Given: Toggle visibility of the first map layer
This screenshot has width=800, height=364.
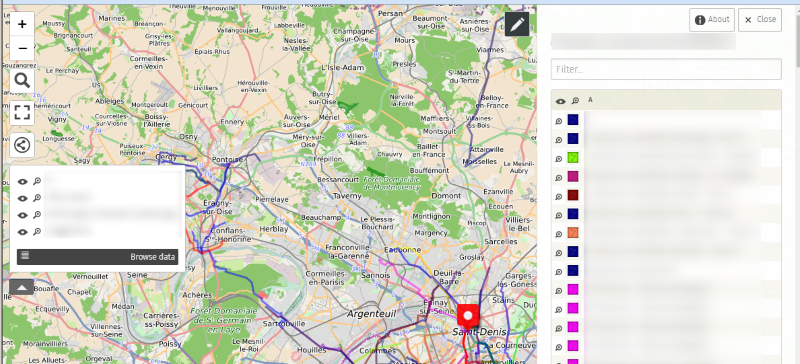Looking at the screenshot, I should point(22,181).
